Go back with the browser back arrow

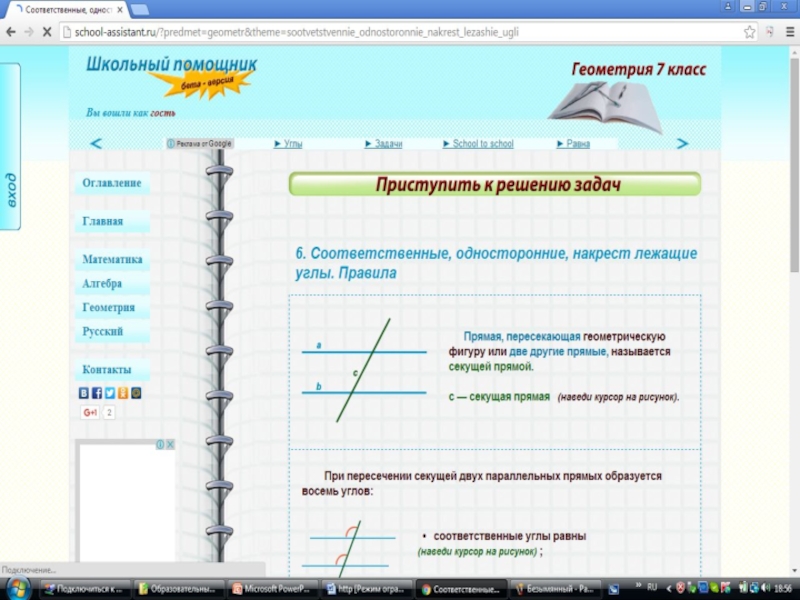point(11,32)
